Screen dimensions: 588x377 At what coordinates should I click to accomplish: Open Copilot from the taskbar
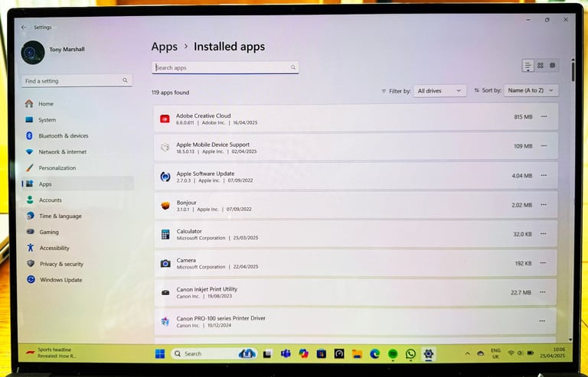point(303,353)
